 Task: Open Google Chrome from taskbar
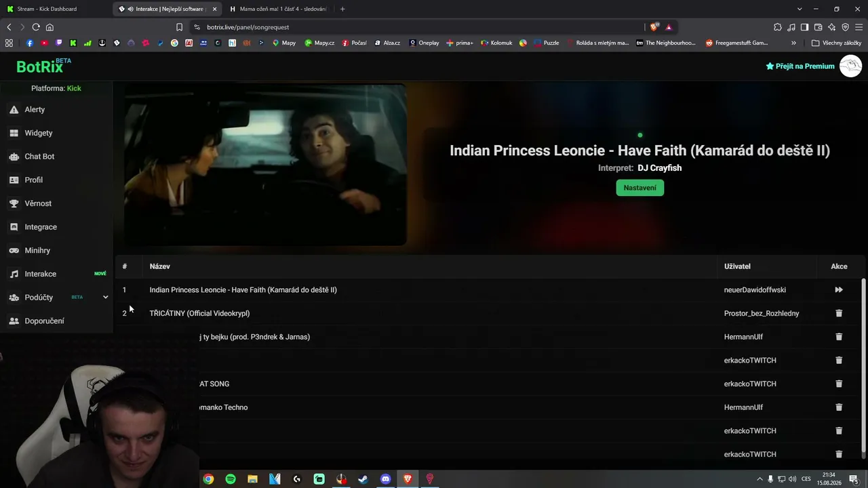click(208, 479)
